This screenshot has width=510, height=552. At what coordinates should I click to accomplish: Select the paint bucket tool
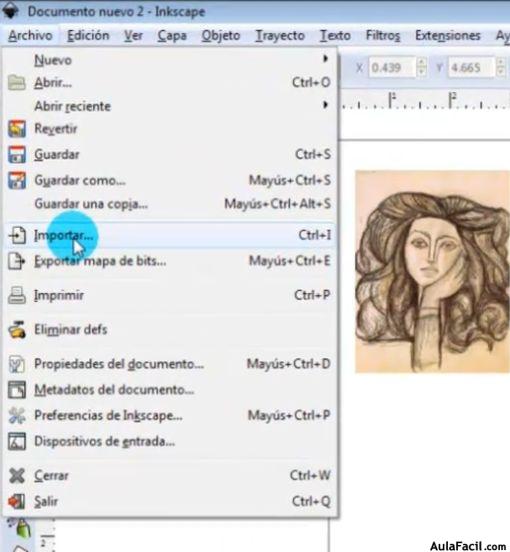click(x=21, y=527)
